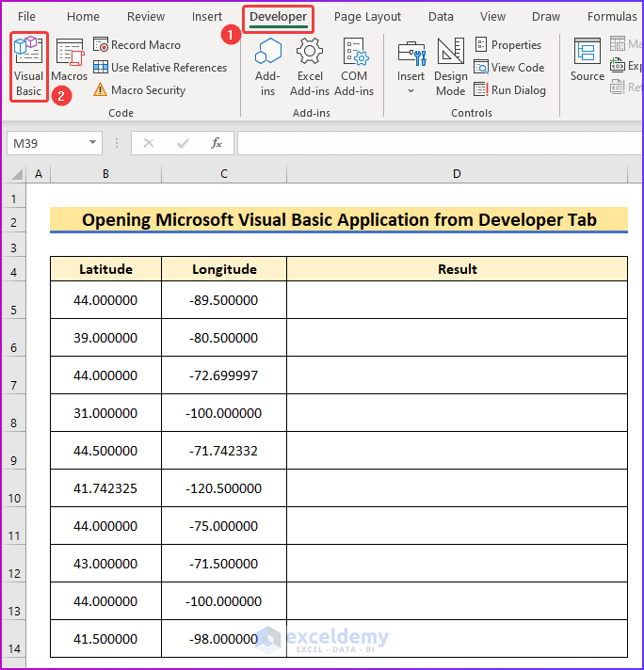
Task: Select the empty Result cell in row 5
Action: pos(457,300)
